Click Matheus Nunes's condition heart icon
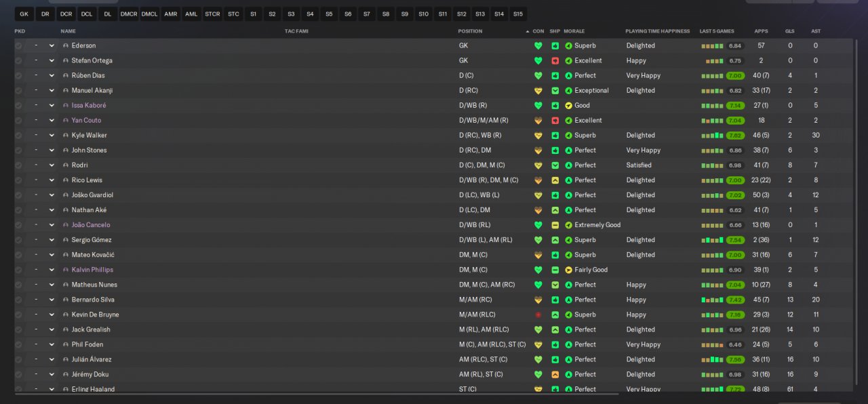Viewport: 868px width, 404px height. point(538,285)
